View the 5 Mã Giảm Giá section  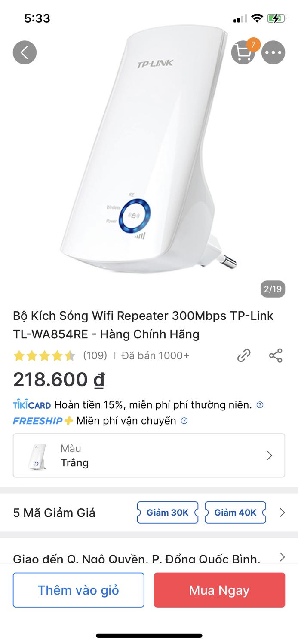pyautogui.click(x=54, y=512)
